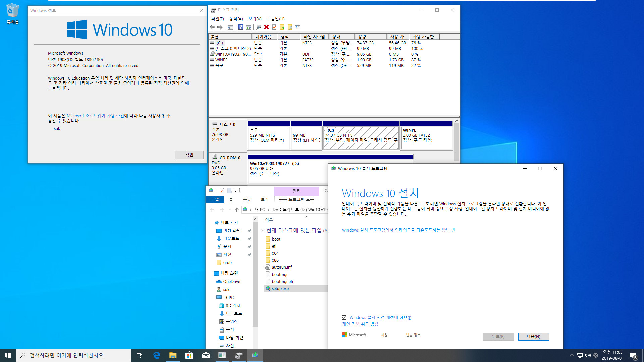Click the 지원 link in setup
644x362 pixels.
coord(384,335)
